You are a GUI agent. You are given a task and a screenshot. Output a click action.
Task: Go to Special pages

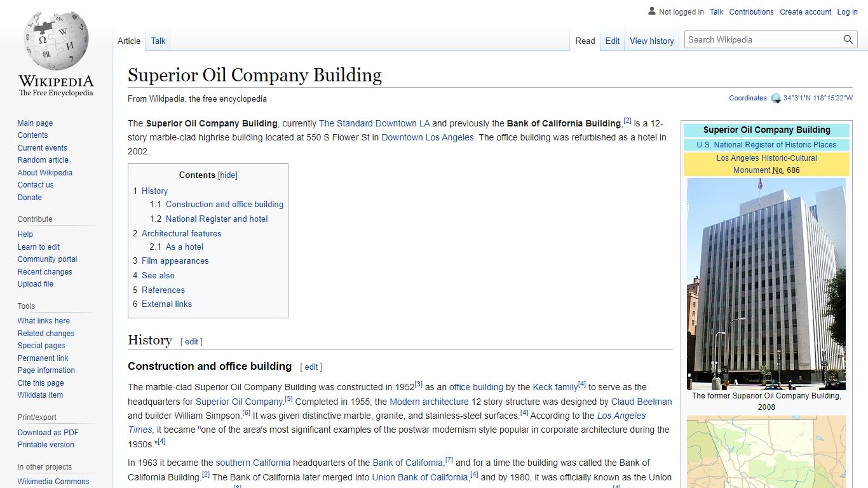pyautogui.click(x=41, y=346)
